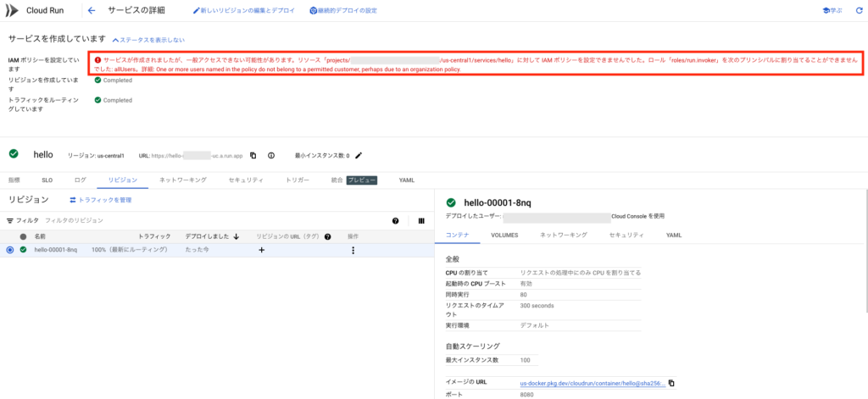The width and height of the screenshot is (868, 399).
Task: Click the リビジョンの URL help icon
Action: 328,237
